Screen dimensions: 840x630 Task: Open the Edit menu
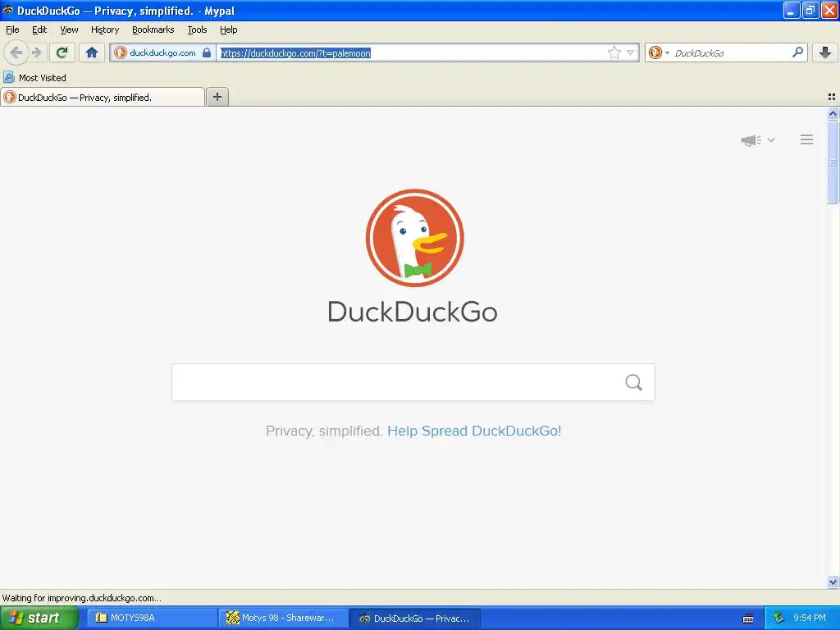point(39,30)
